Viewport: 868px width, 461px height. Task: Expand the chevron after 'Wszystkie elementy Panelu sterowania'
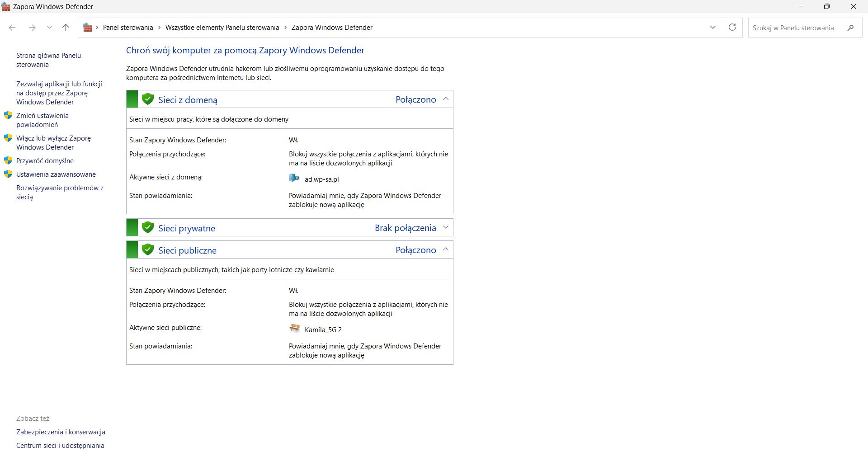coord(285,28)
